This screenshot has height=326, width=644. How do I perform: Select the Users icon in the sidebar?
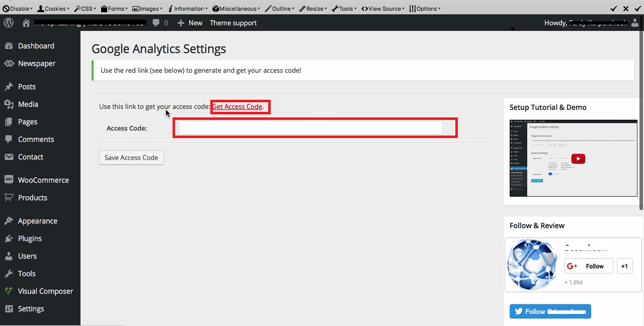point(9,256)
